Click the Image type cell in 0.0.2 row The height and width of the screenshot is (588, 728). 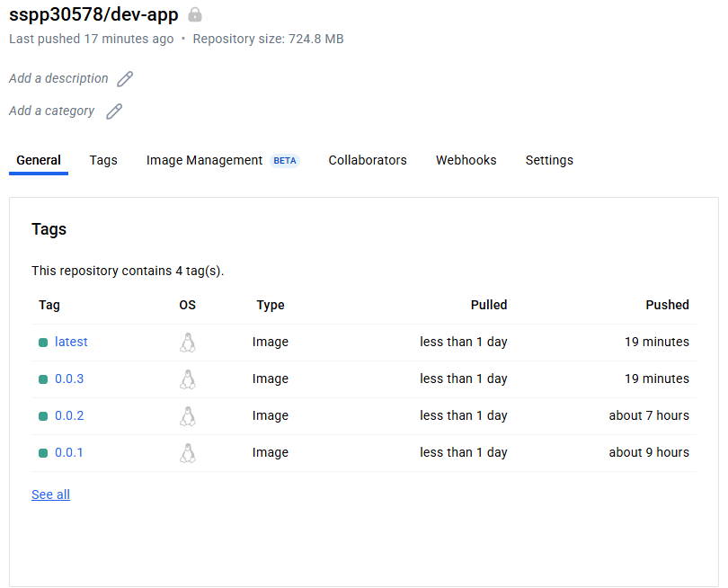click(x=271, y=415)
